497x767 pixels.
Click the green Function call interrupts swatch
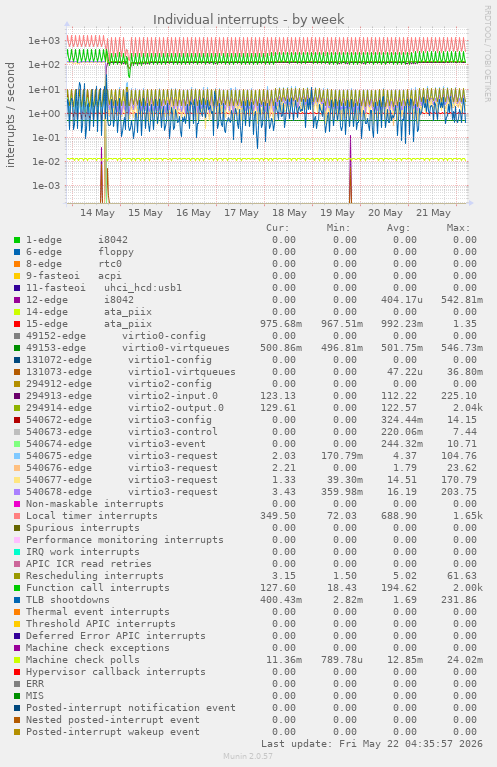[17, 588]
